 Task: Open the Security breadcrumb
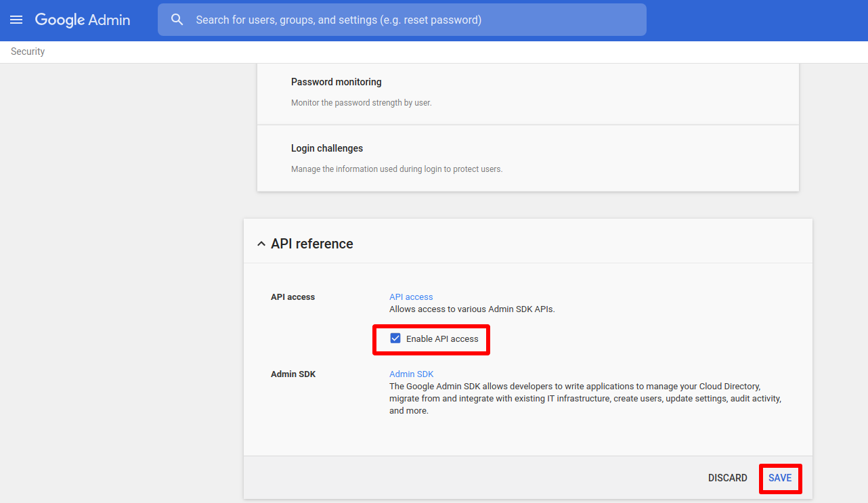(28, 51)
